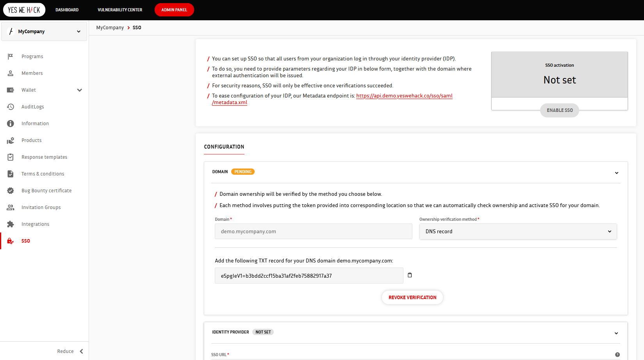Click the Response templates clipboard icon
Screen dimensions: 644x360
pyautogui.click(x=11, y=157)
